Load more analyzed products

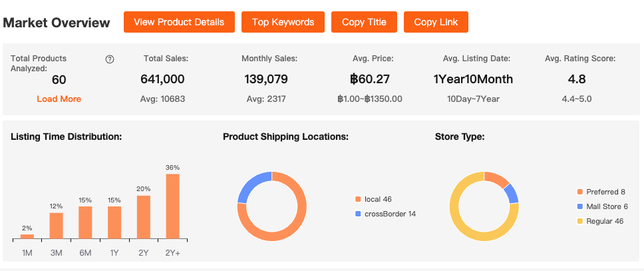pyautogui.click(x=59, y=99)
